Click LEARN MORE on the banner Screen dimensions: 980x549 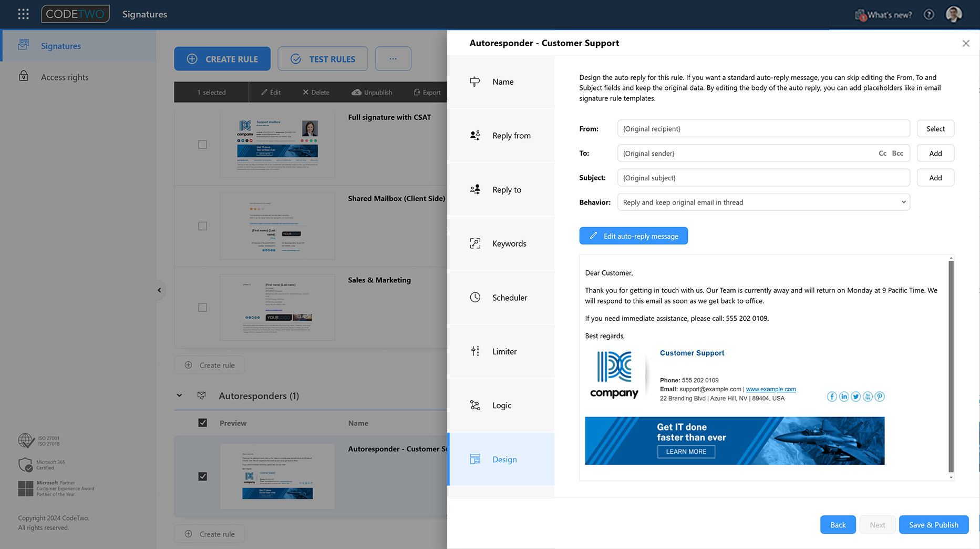pos(686,452)
